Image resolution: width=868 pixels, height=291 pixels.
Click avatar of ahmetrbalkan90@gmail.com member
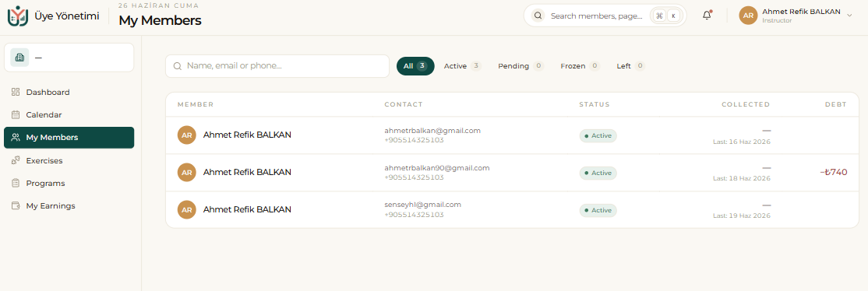click(186, 173)
